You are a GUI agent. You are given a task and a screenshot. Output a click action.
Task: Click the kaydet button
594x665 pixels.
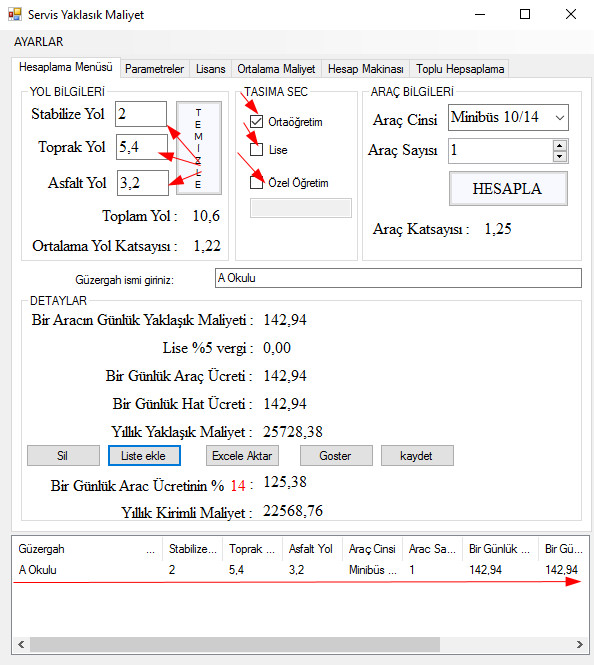point(417,455)
